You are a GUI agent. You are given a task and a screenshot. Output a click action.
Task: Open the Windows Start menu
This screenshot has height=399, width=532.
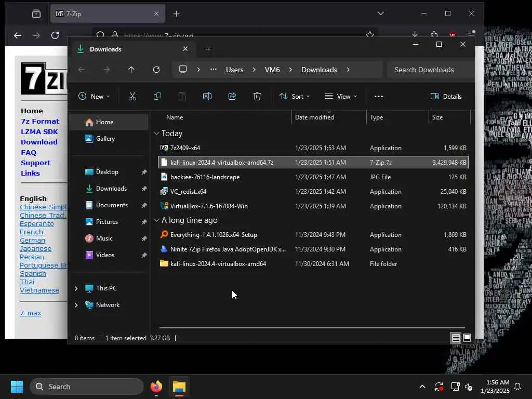click(x=17, y=387)
